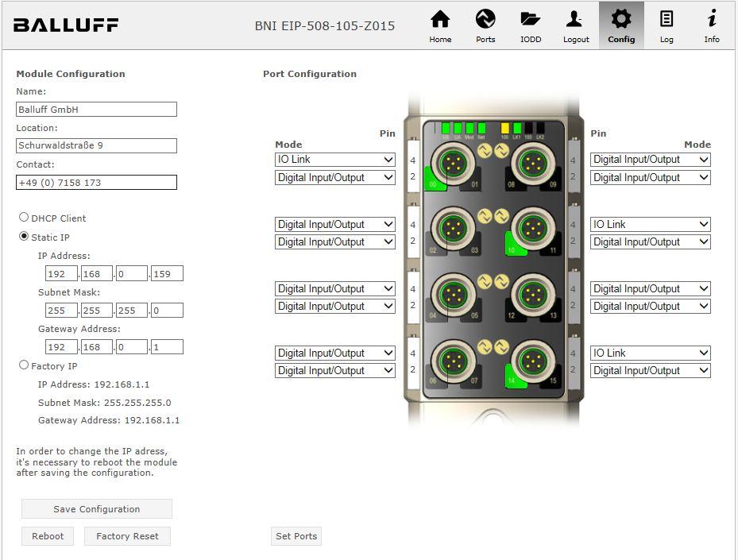Open port 14 pin 4 IO Link dropdown
The width and height of the screenshot is (738, 560).
651,353
